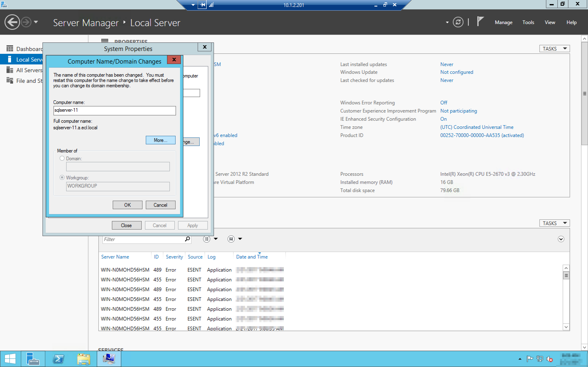Click the Dashboard icon in sidebar

pos(10,49)
